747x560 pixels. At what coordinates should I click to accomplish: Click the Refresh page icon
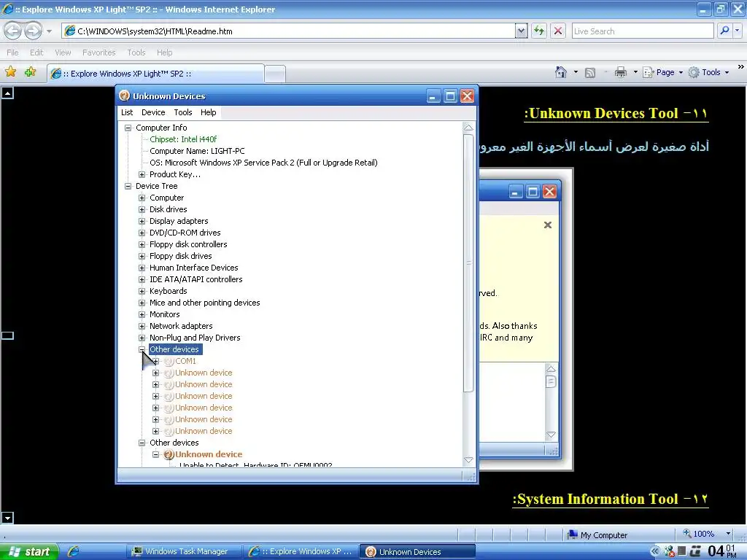[x=539, y=31]
